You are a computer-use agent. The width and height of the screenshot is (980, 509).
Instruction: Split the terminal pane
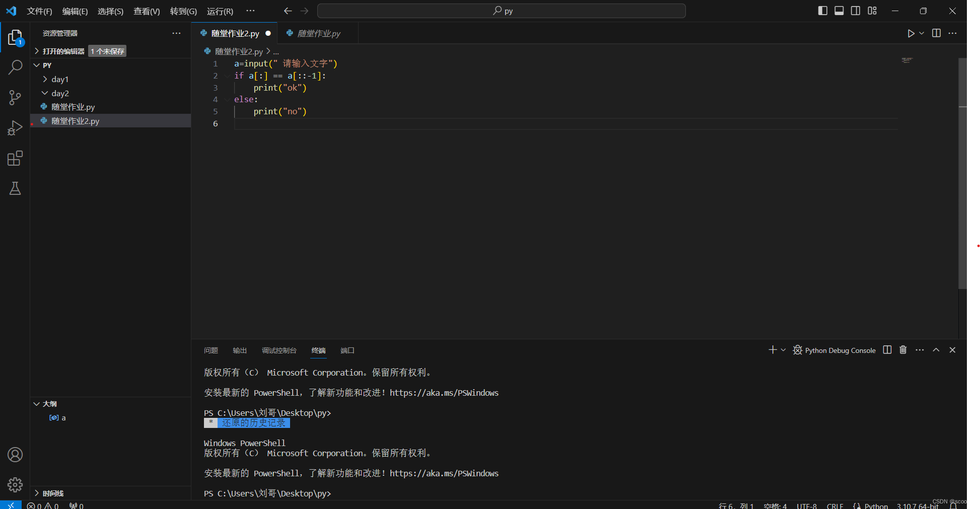click(887, 350)
